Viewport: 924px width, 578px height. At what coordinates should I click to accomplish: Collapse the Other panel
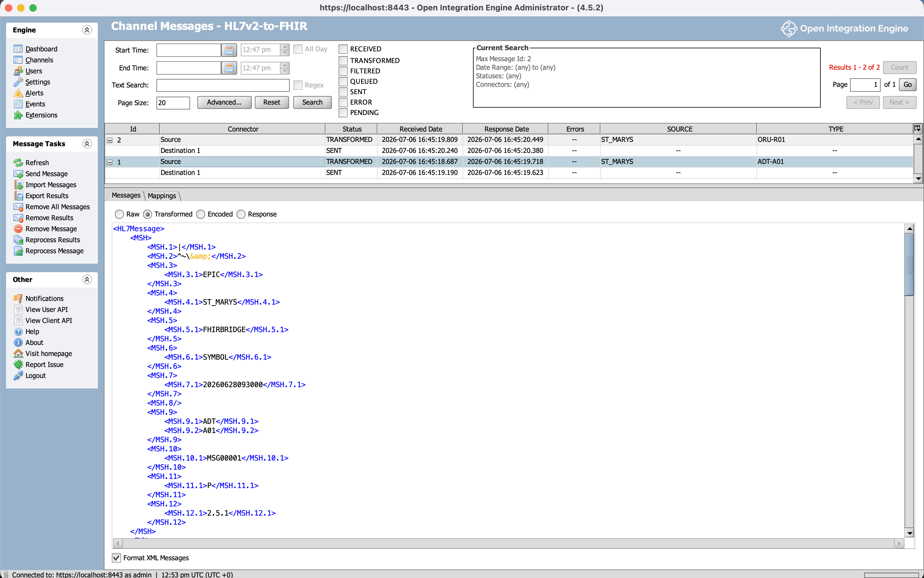(87, 280)
